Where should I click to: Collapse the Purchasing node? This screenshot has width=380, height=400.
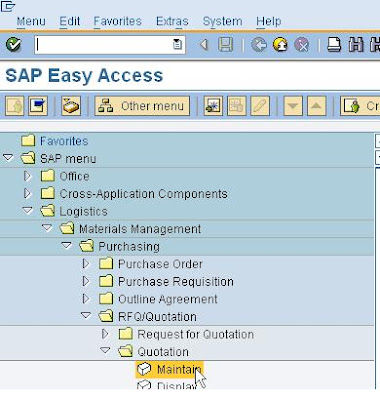coord(66,246)
